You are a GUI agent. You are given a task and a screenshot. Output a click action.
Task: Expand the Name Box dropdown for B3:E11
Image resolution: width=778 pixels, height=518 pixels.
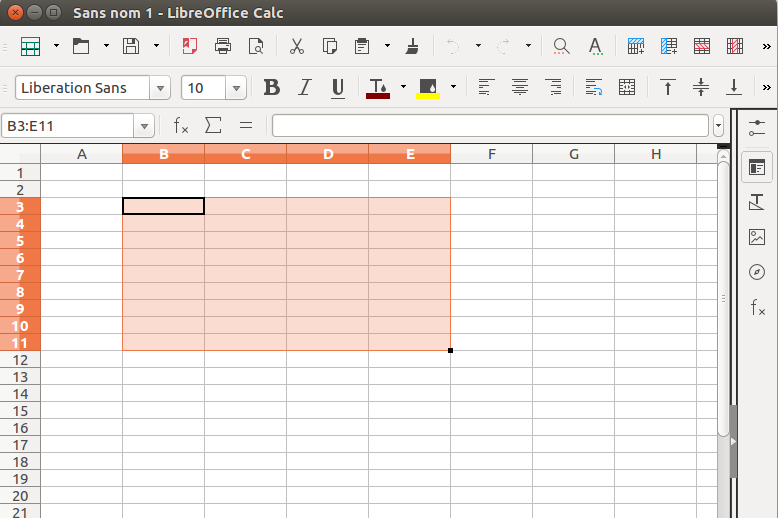[145, 126]
